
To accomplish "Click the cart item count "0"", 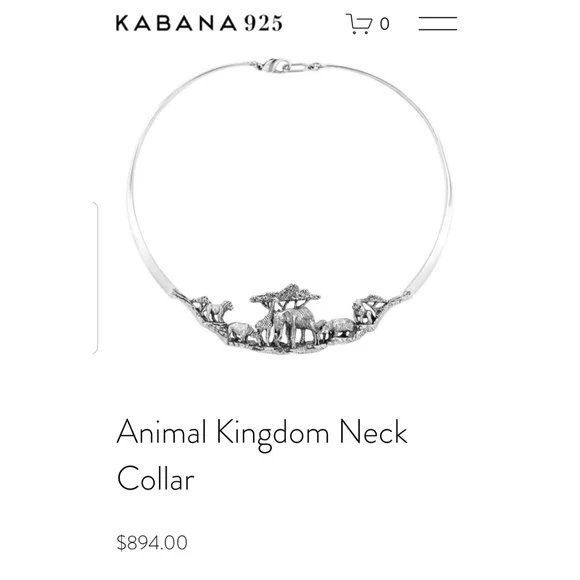I will [384, 24].
